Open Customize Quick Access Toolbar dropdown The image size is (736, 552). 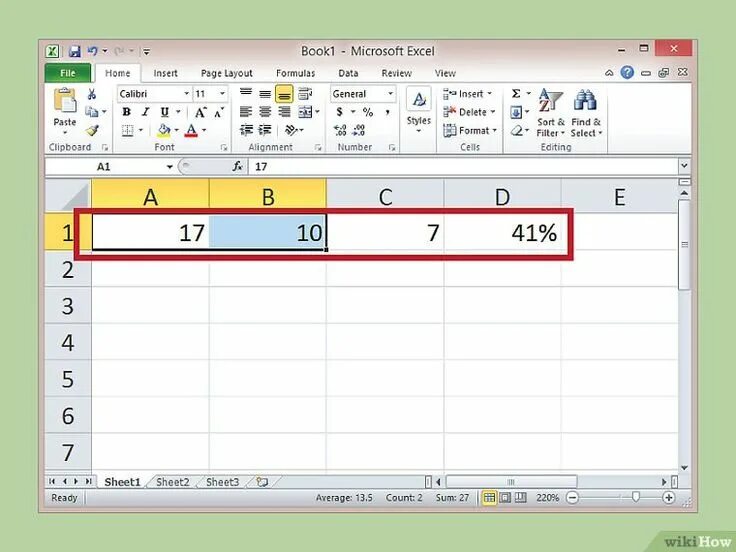146,51
